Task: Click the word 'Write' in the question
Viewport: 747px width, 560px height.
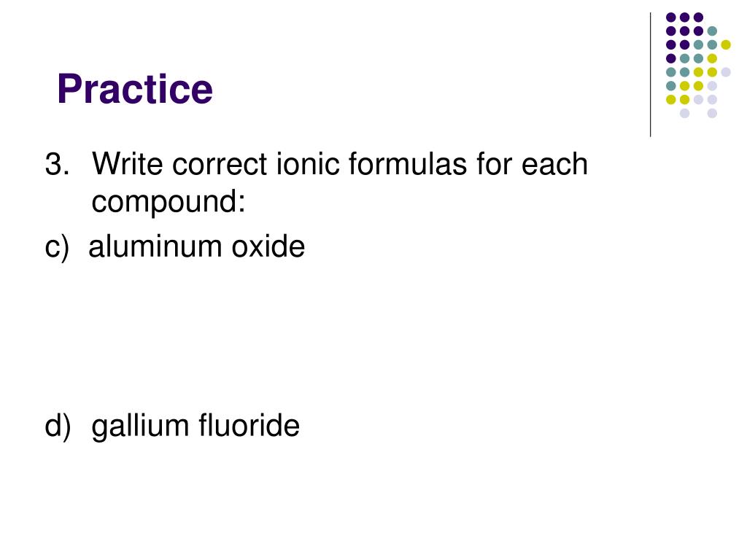Action: pos(127,164)
